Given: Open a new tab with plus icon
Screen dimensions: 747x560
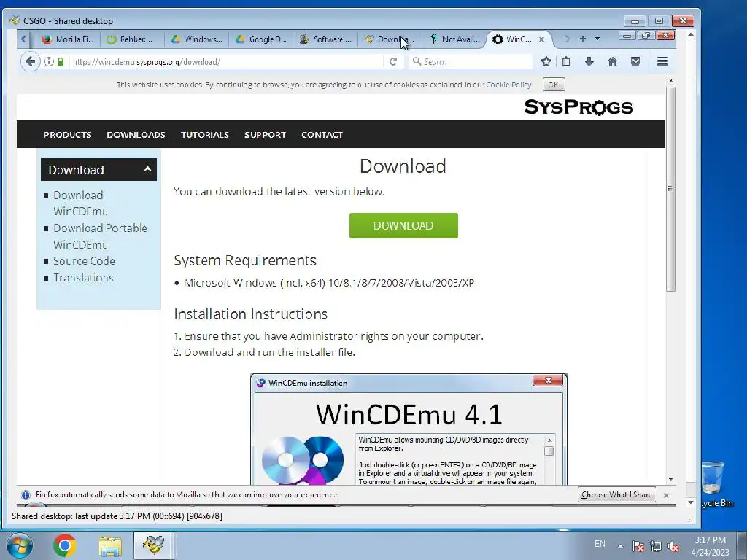Looking at the screenshot, I should point(582,39).
